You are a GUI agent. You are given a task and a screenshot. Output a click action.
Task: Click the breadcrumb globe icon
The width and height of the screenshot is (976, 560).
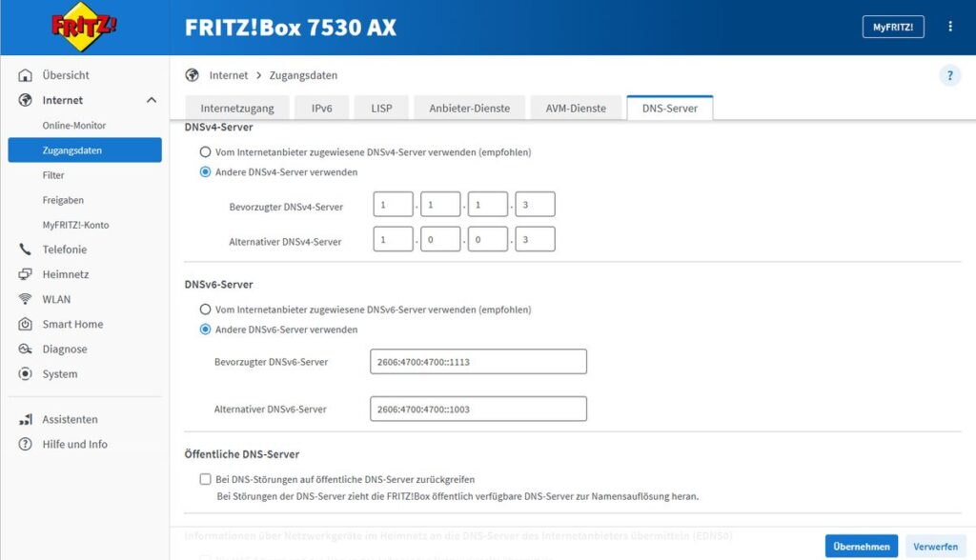[193, 75]
